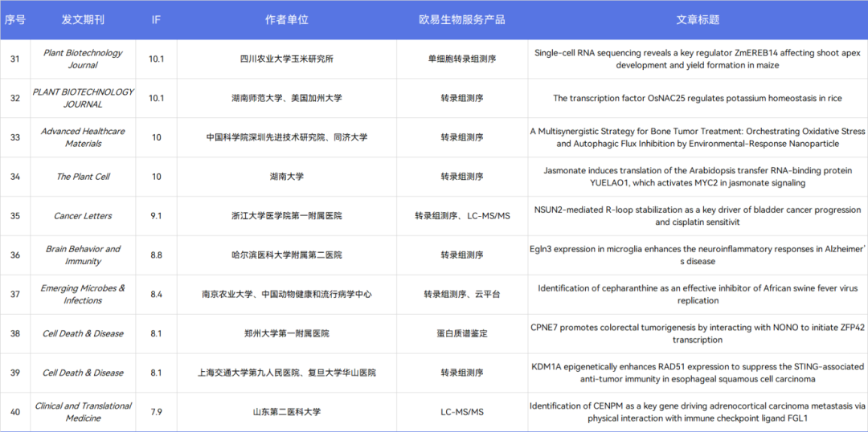868x432 pixels.
Task: Click the 作者单位 column header
Action: coord(287,20)
